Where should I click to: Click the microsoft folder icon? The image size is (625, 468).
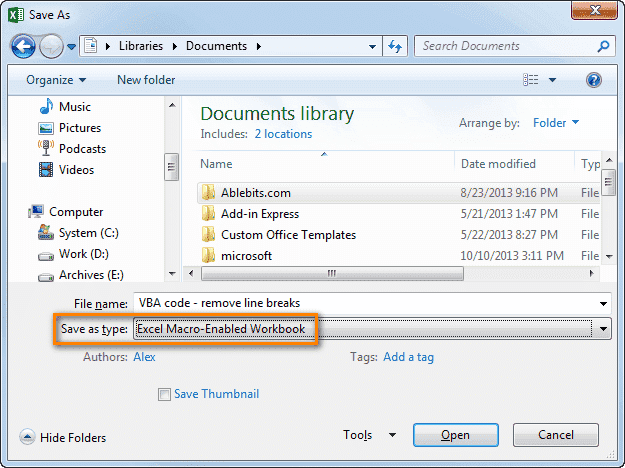[x=208, y=256]
